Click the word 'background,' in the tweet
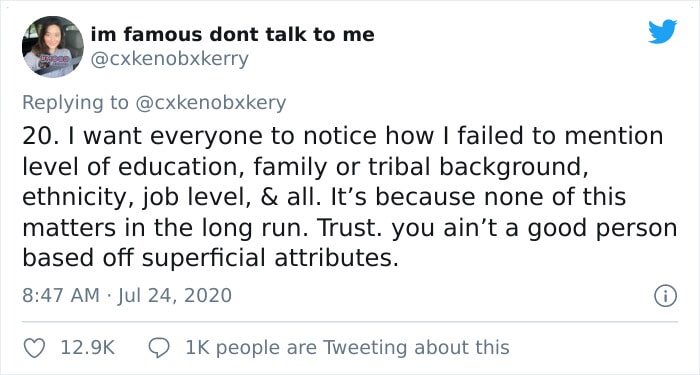This screenshot has height=375, width=700. click(512, 167)
